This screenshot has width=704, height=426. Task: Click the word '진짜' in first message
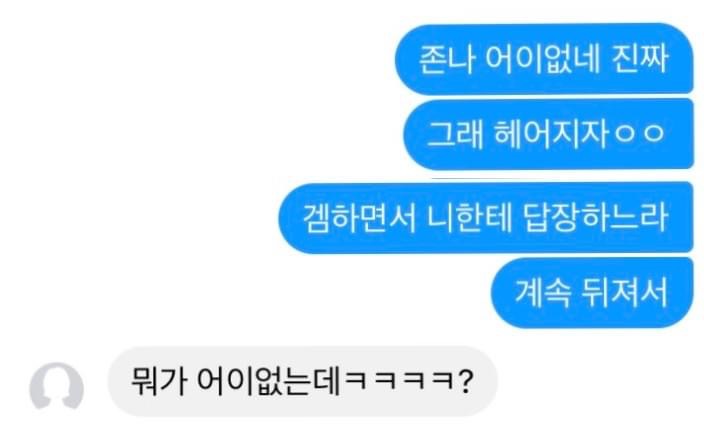(640, 59)
